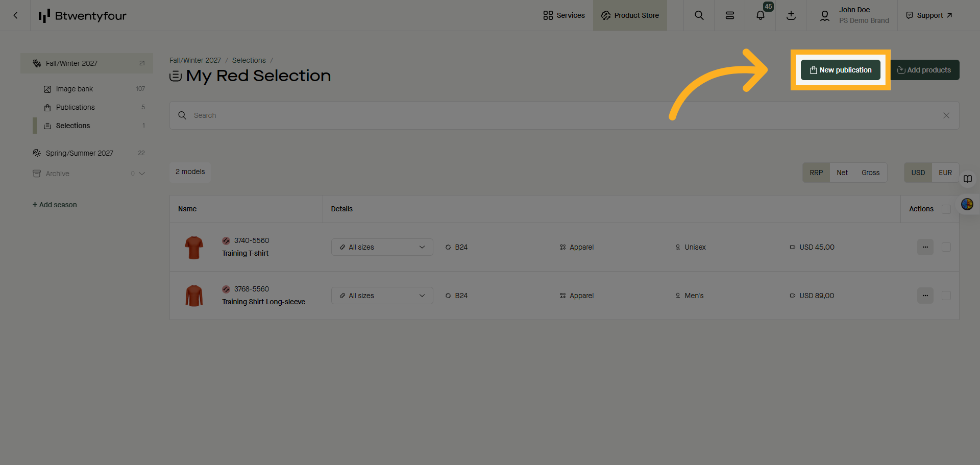Click the back arrow in top bar
This screenshot has width=980, height=465.
[15, 15]
